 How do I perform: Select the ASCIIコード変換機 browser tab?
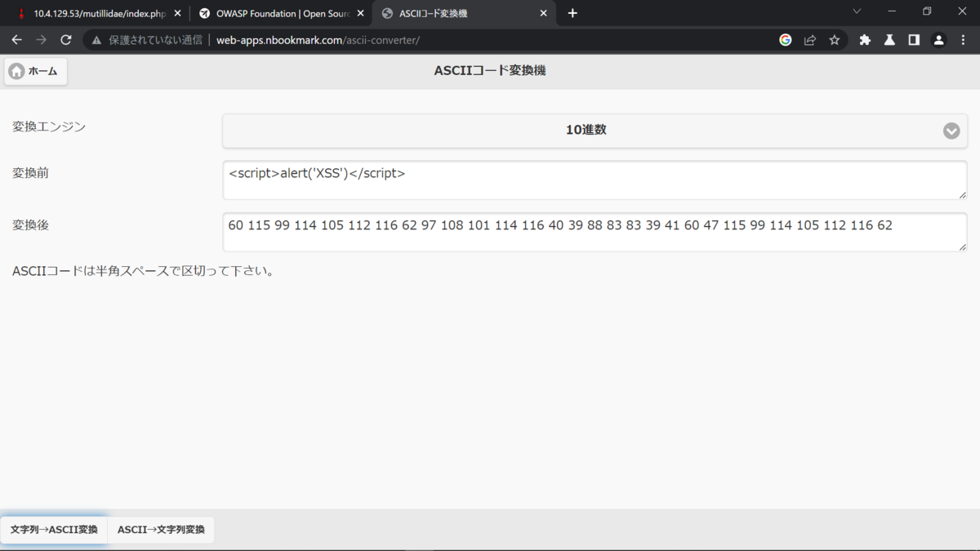tap(463, 14)
